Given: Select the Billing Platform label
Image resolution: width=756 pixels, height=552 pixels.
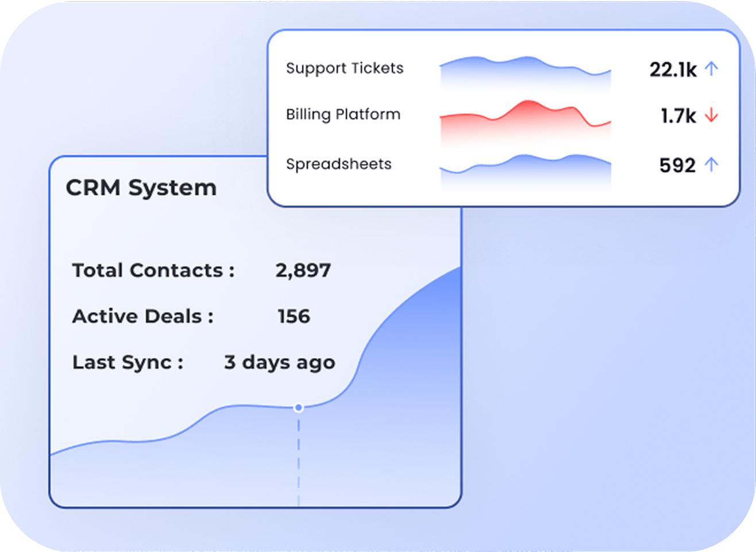Looking at the screenshot, I should [343, 114].
